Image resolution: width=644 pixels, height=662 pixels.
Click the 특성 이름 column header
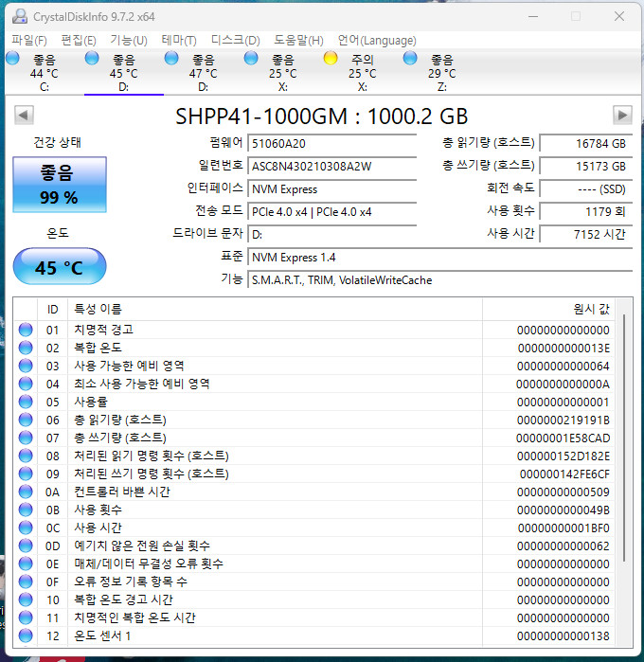[275, 310]
